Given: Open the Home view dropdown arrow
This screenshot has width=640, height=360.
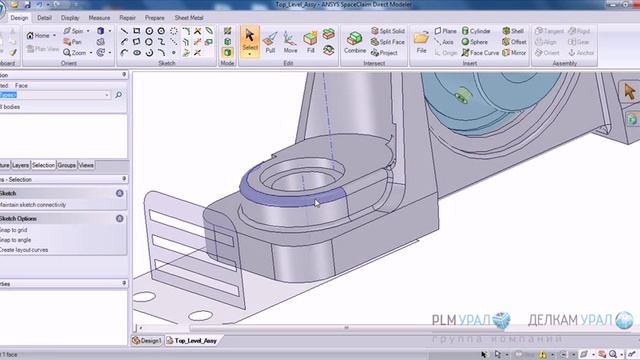Looking at the screenshot, I should tap(54, 36).
